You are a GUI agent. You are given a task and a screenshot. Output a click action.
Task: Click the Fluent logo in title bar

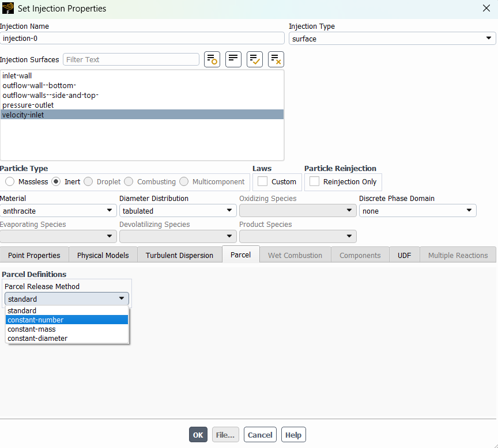click(8, 9)
